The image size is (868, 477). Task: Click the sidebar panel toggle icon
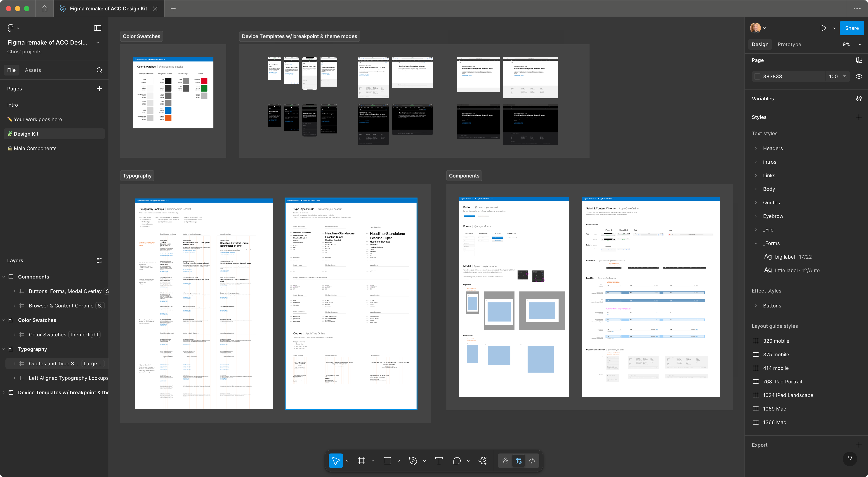click(x=97, y=28)
